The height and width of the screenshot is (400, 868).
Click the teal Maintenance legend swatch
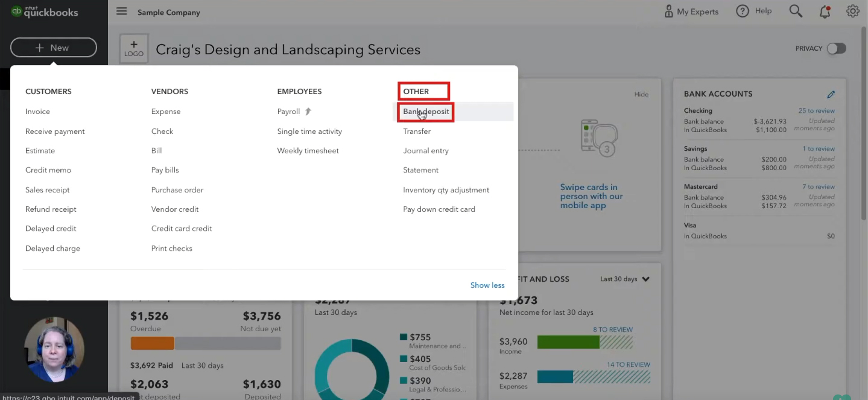tap(403, 337)
